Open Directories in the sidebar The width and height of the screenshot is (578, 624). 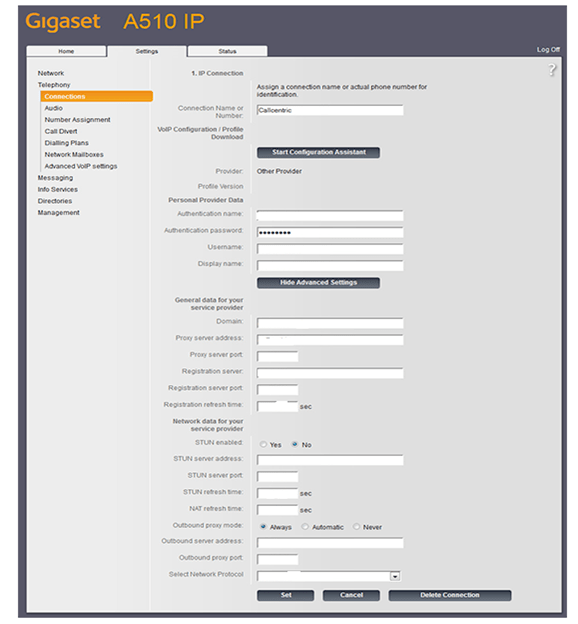[x=55, y=201]
